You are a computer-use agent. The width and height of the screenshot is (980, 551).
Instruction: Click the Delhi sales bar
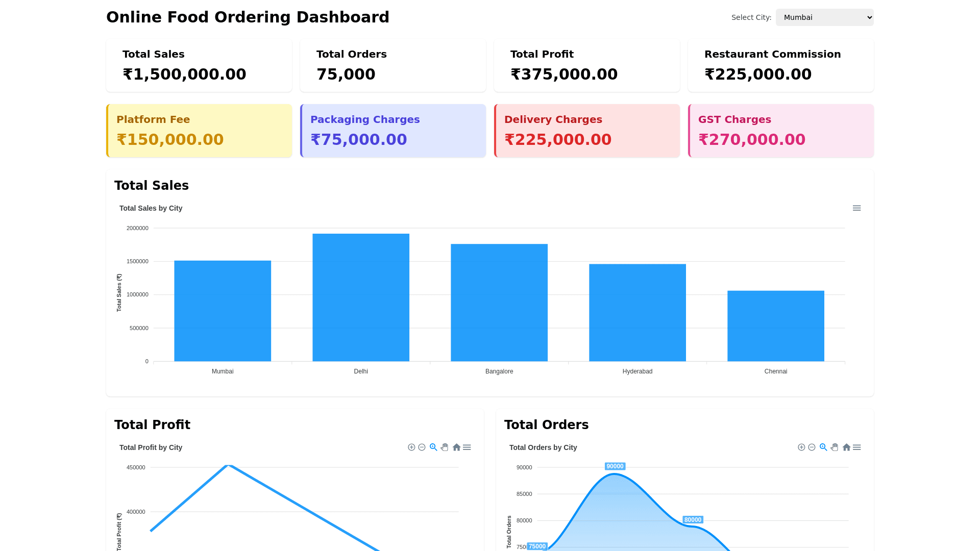(x=361, y=297)
